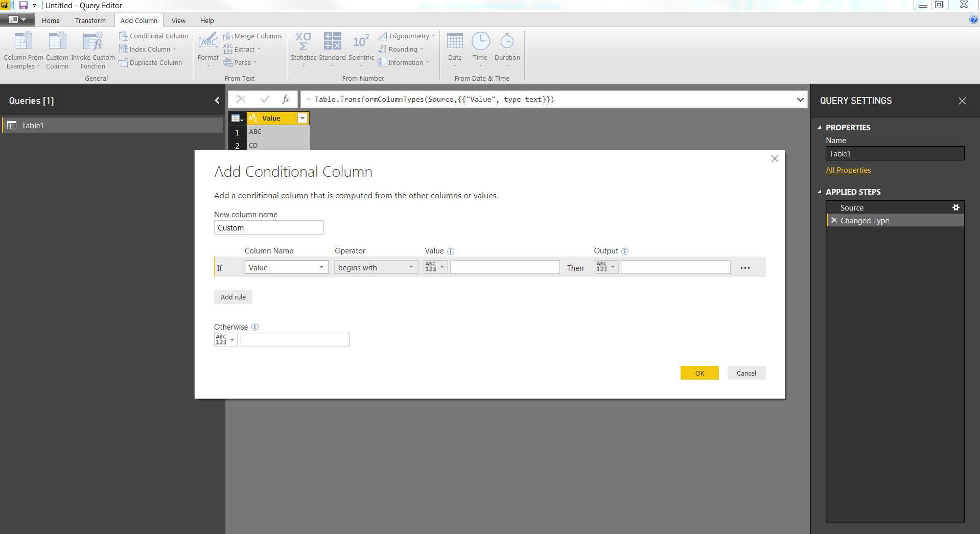Click the Cancel button

click(746, 373)
